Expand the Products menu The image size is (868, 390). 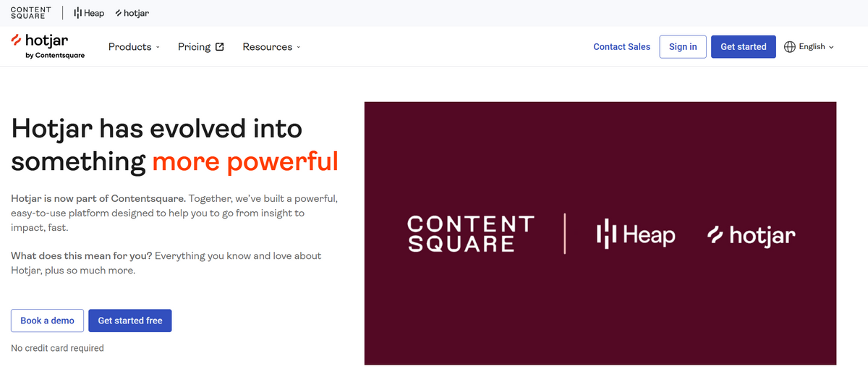pyautogui.click(x=134, y=47)
